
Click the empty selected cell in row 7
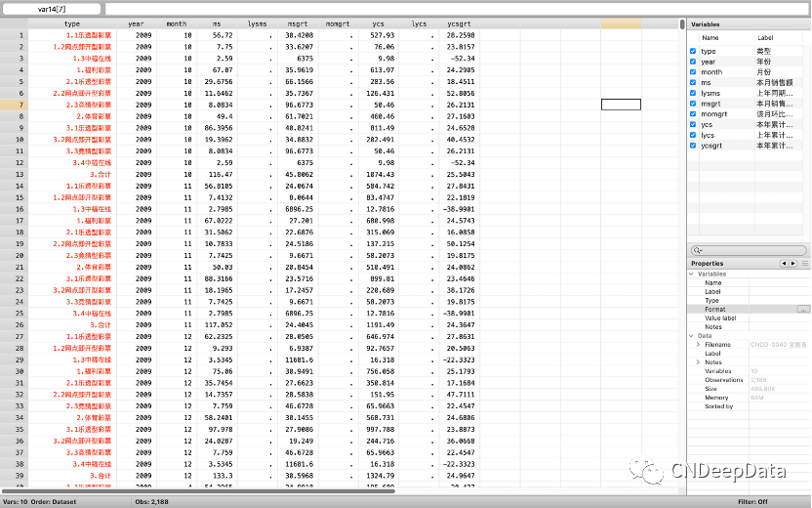coord(621,105)
